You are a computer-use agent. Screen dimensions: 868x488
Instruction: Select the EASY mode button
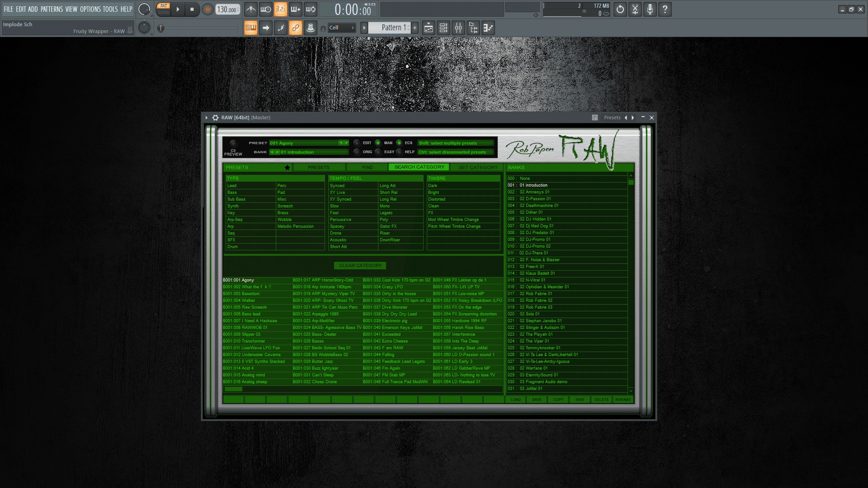pyautogui.click(x=378, y=152)
